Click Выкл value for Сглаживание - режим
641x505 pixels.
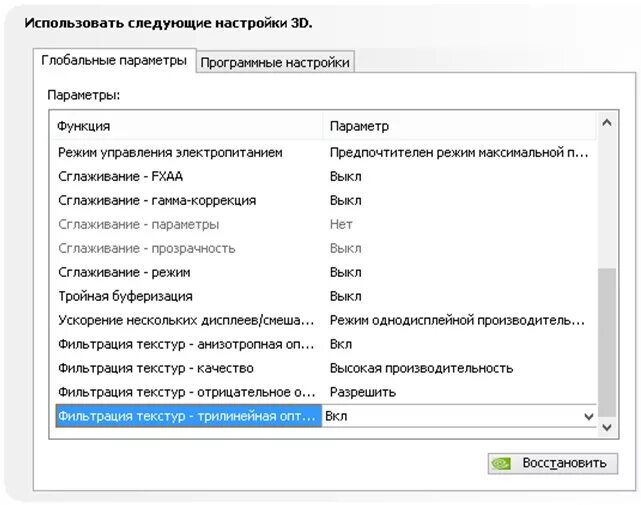pyautogui.click(x=345, y=272)
